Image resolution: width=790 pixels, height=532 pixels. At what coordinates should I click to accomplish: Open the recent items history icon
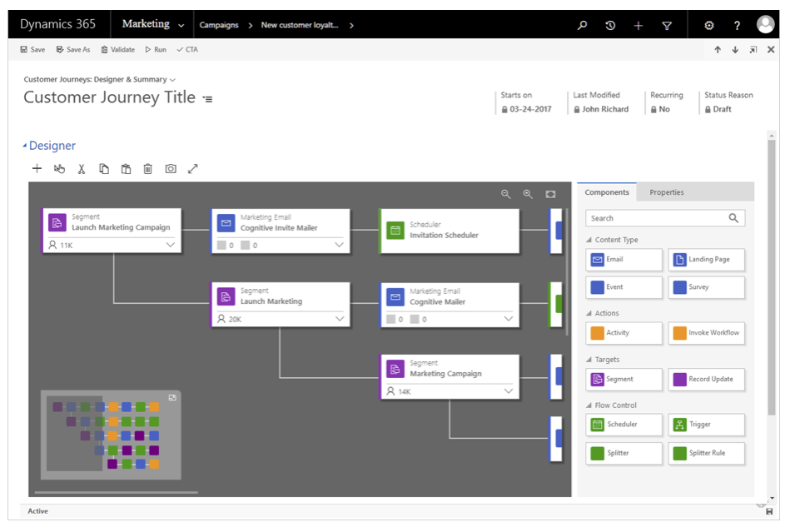(610, 25)
